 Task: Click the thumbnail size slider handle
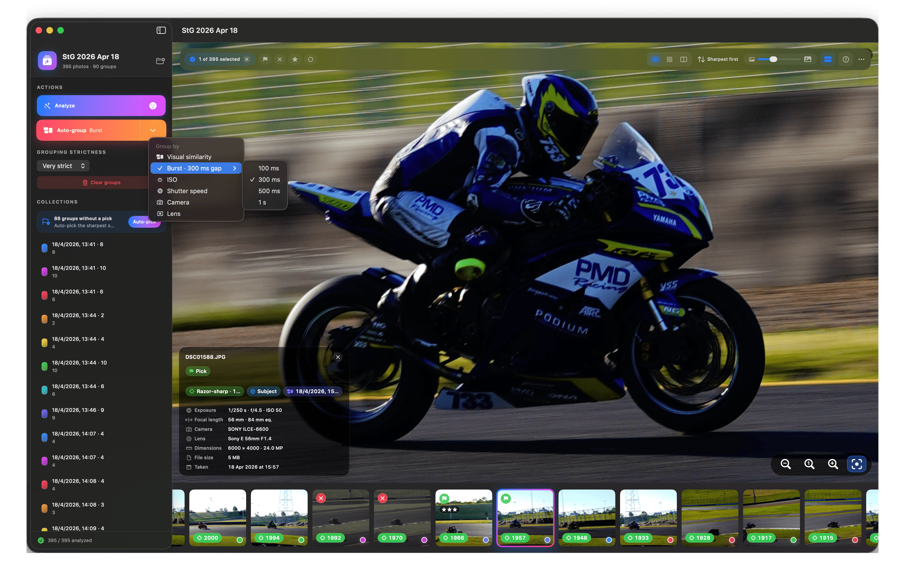773,59
